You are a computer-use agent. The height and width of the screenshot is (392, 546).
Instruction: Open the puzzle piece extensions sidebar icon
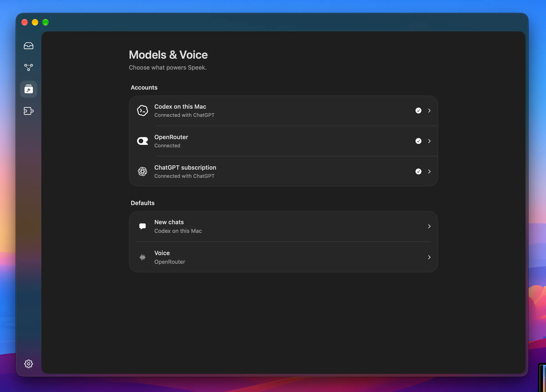pos(28,111)
